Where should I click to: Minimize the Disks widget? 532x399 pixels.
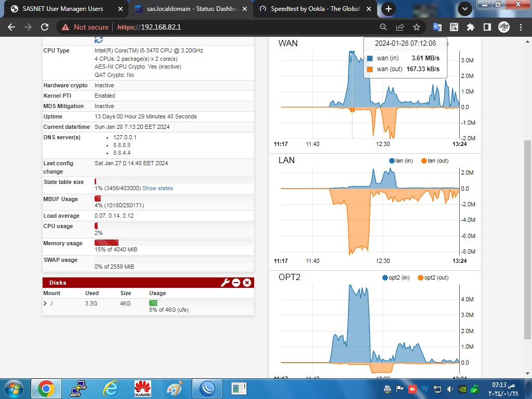tap(236, 283)
